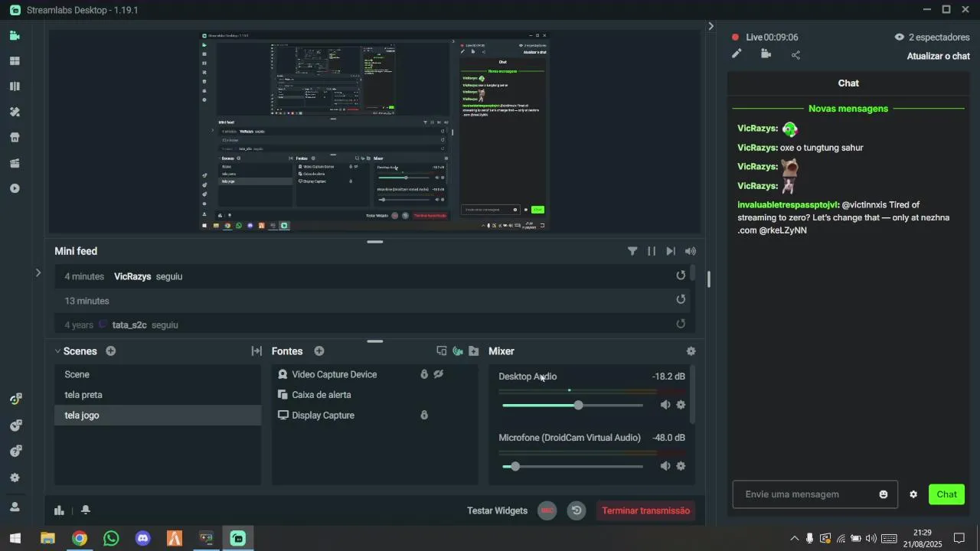This screenshot has width=980, height=551.
Task: Select the Scene item in Scenes
Action: click(158, 374)
